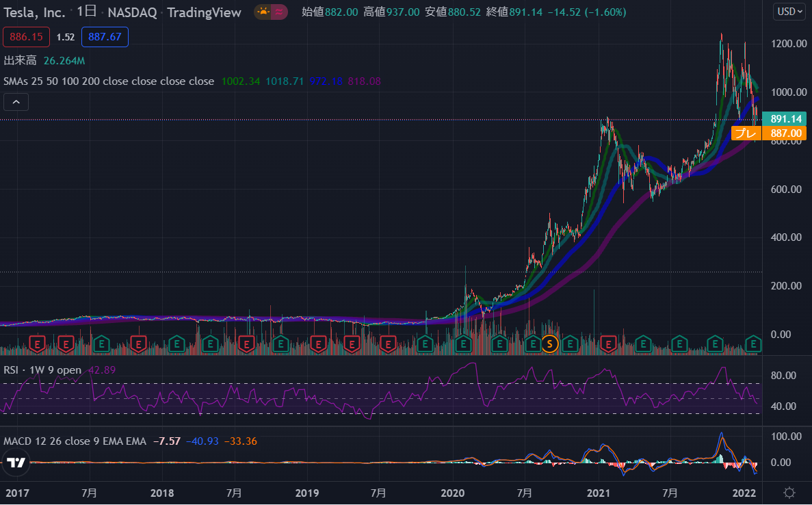This screenshot has width=812, height=505.
Task: Click the orange プレ 887.00 pre-market tag
Action: coord(769,133)
